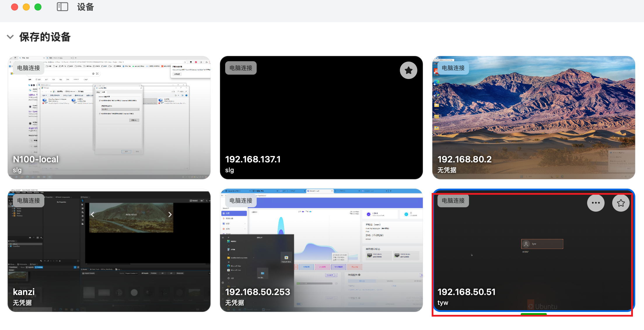The height and width of the screenshot is (330, 644).
Task: Open more options for 192.168.50.51
Action: point(596,203)
